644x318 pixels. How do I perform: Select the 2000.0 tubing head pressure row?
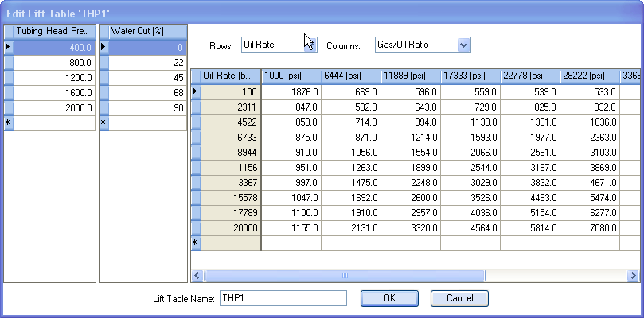54,107
